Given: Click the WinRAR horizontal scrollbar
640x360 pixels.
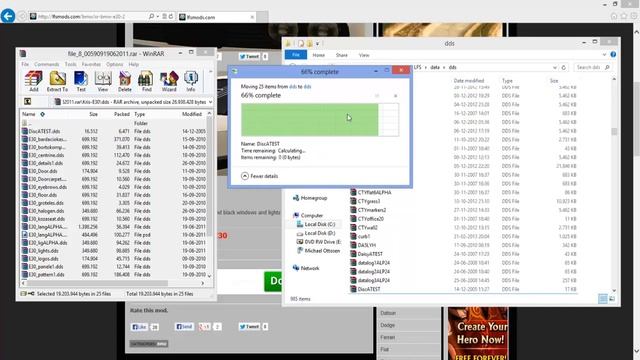Looking at the screenshot, I should click(x=113, y=283).
